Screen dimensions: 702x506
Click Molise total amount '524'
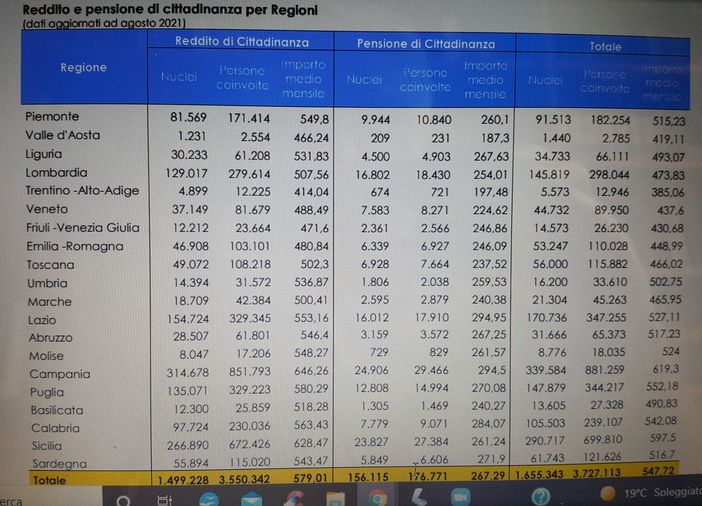point(671,351)
